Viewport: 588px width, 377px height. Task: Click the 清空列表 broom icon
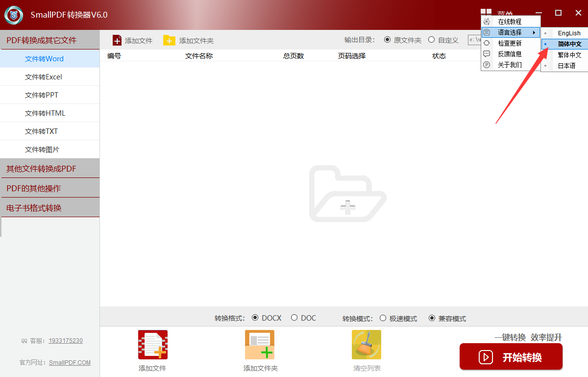[366, 345]
